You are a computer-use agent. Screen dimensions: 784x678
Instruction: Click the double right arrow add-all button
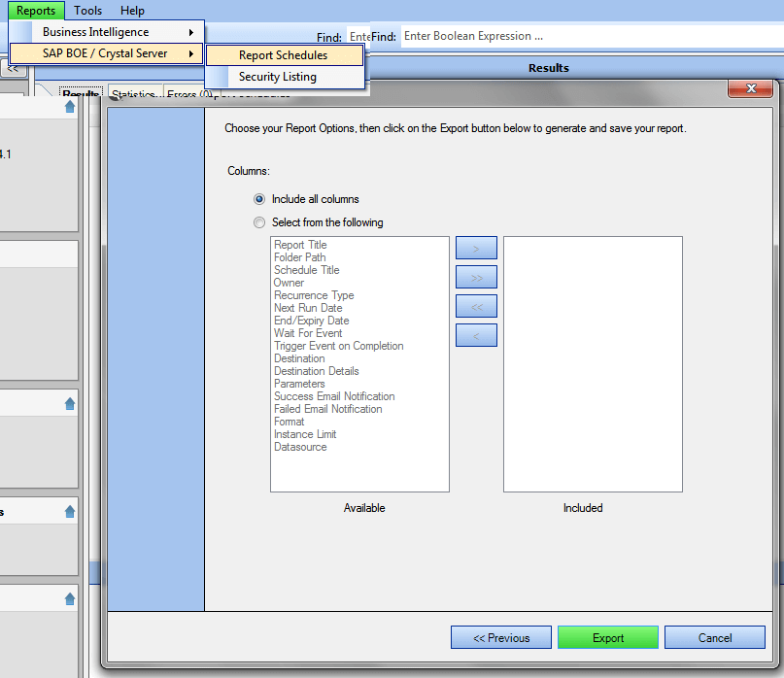(476, 277)
